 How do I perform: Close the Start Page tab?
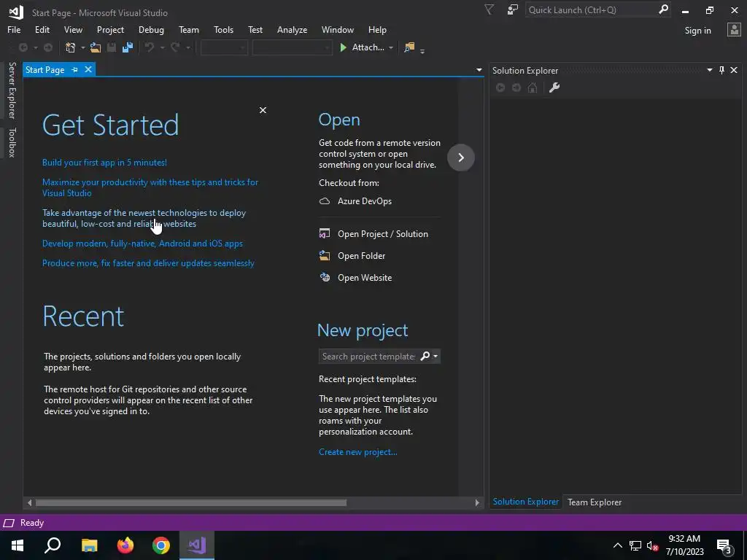(x=88, y=69)
